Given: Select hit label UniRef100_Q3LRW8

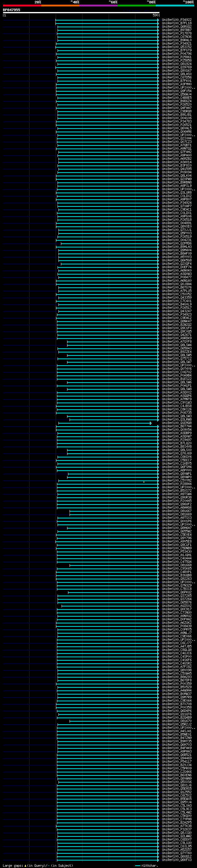Looking at the screenshot, I should (x=176, y=419).
